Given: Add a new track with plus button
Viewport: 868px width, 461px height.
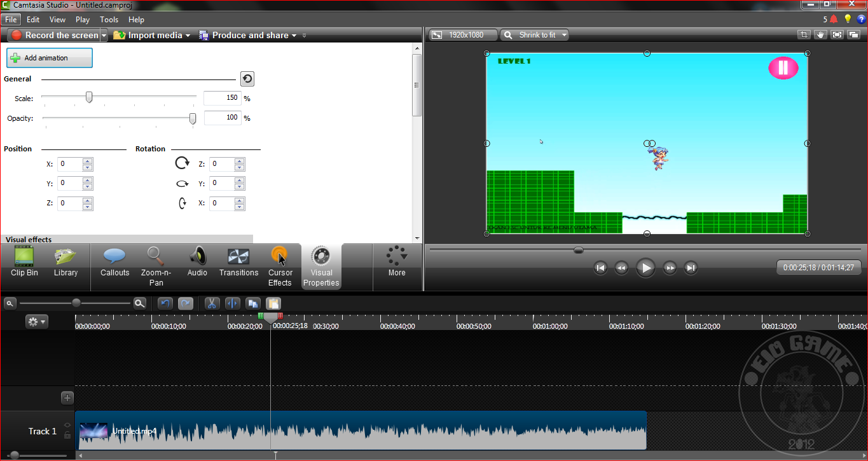Looking at the screenshot, I should point(67,398).
